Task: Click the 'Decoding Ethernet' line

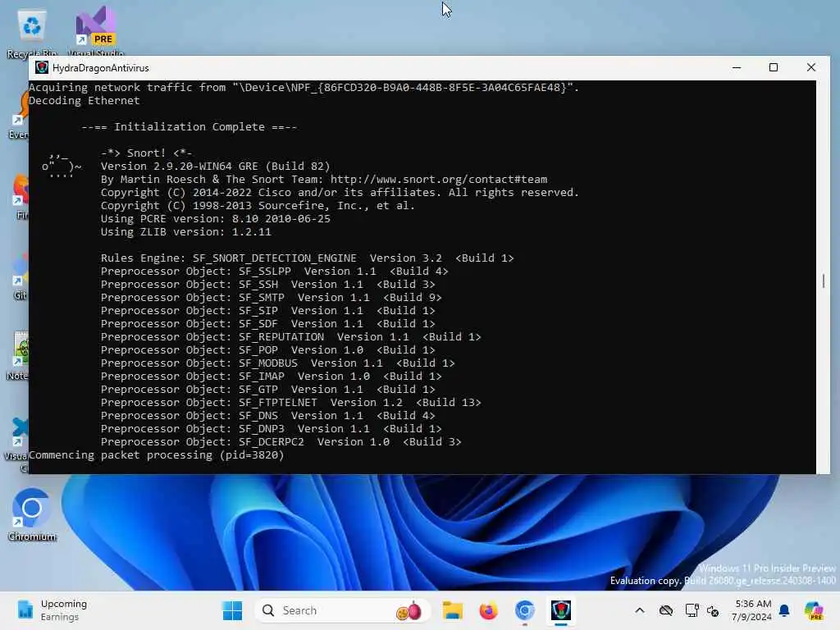Action: [84, 101]
